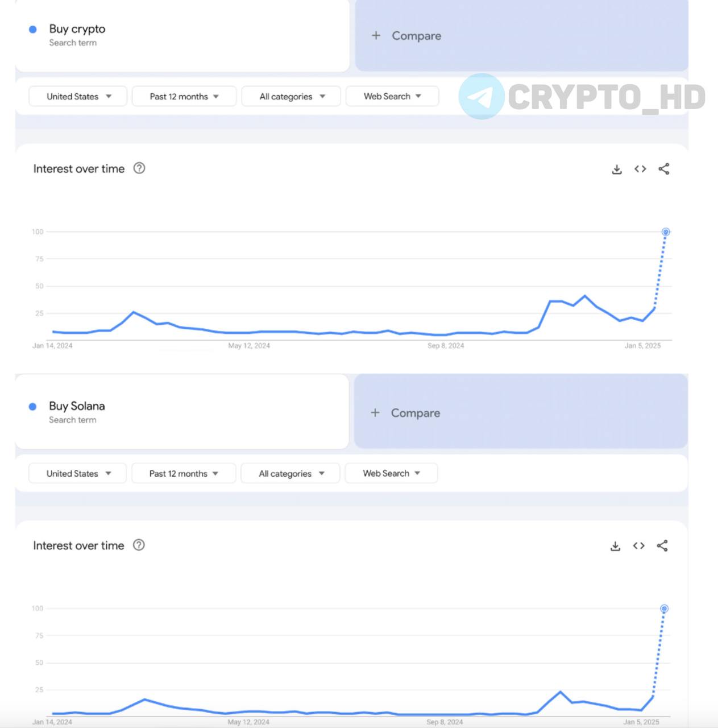Open lower Web Search type dropdown
Viewport: 718px width, 728px height.
tap(391, 473)
